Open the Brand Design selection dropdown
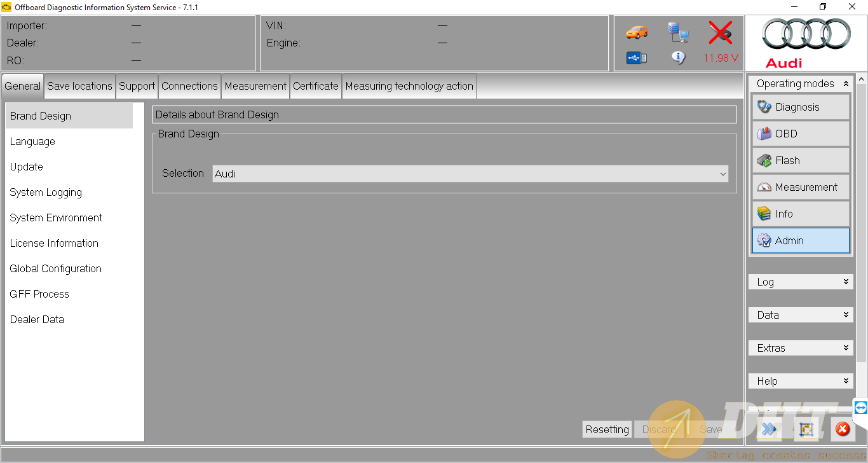Screen dimensions: 868x463 pos(470,174)
